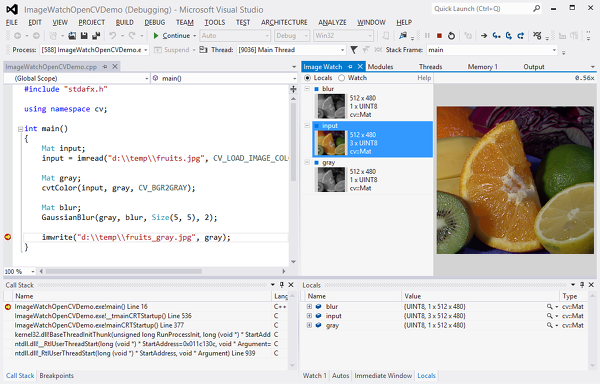Image resolution: width=600 pixels, height=384 pixels.
Task: Click the thread icon left of Thread label
Action: pyautogui.click(x=204, y=50)
